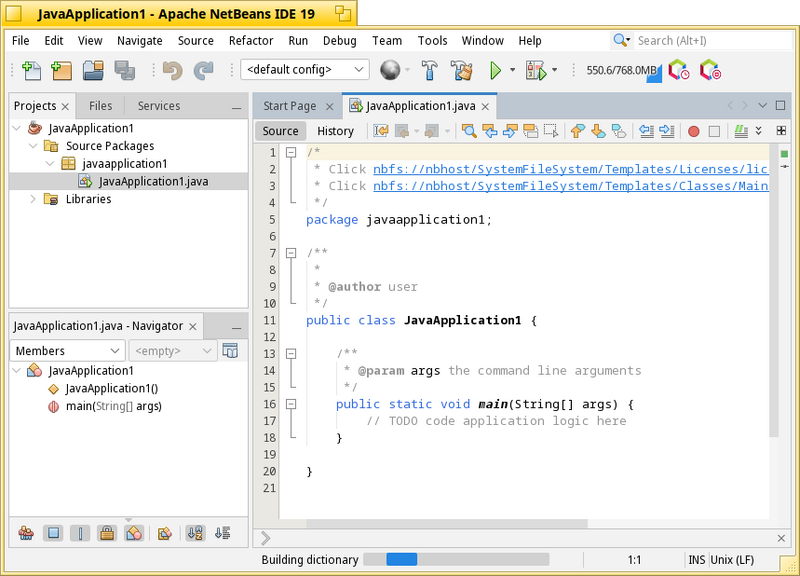The width and height of the screenshot is (800, 576).
Task: Click the Profile Project icon
Action: pyautogui.click(x=680, y=70)
